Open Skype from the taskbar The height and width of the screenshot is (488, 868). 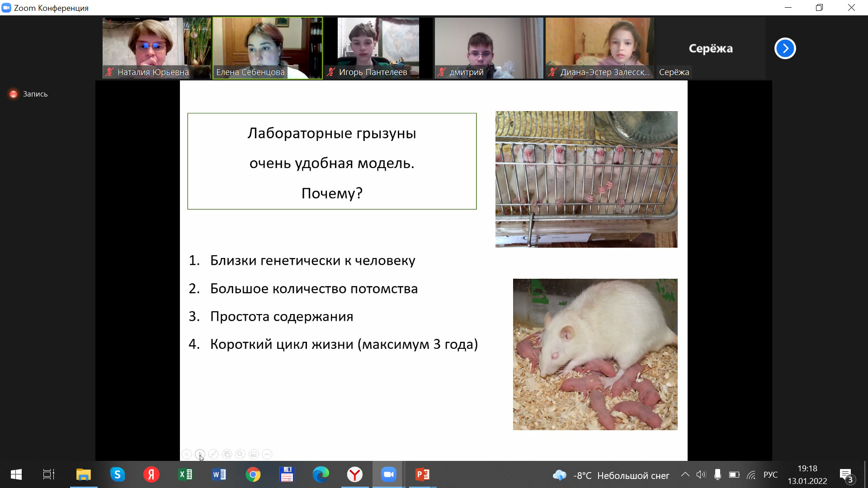click(x=118, y=474)
